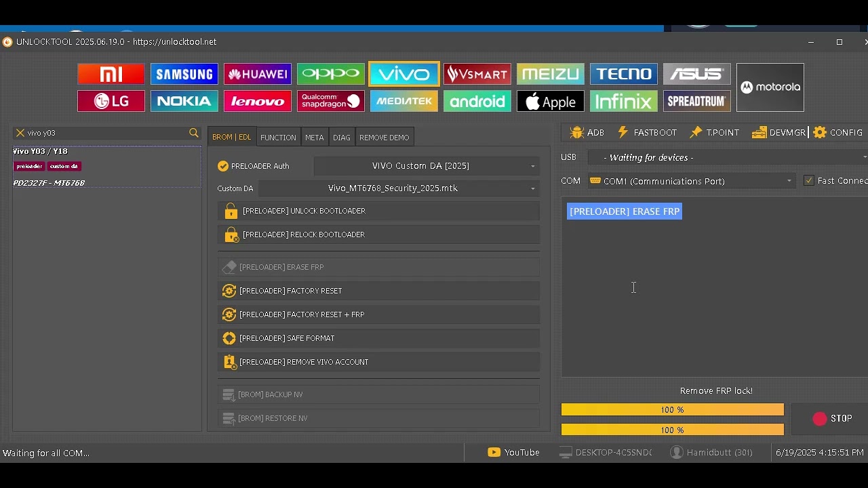The height and width of the screenshot is (488, 868).
Task: Click [BROM] BACKUP NV
Action: tap(379, 394)
